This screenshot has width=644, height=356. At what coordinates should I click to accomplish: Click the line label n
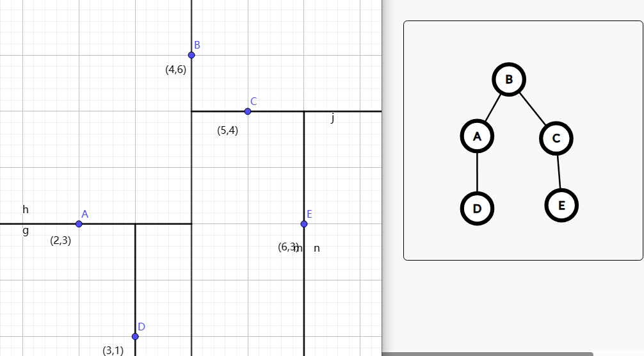tap(317, 248)
